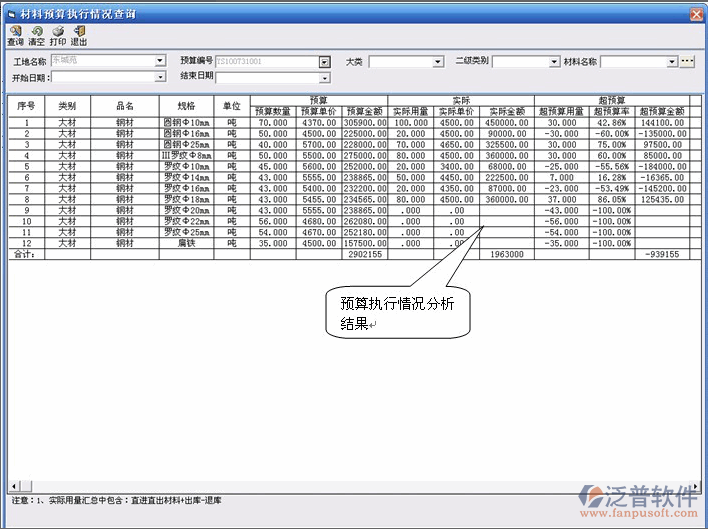
Task: Select row 5 in the 序号 column
Action: [26, 167]
